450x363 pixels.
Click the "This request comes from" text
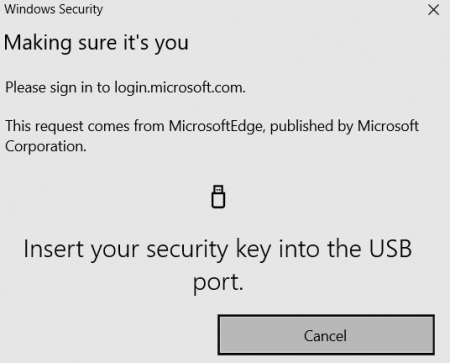[x=85, y=126]
